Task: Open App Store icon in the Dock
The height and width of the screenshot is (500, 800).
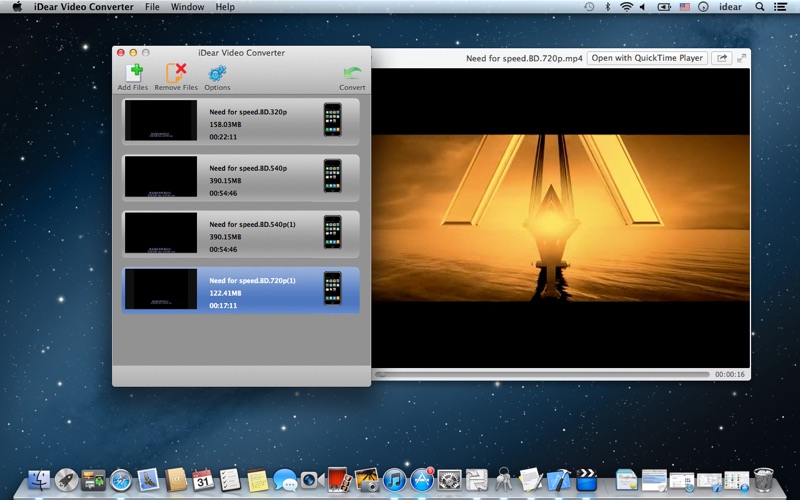Action: click(422, 480)
